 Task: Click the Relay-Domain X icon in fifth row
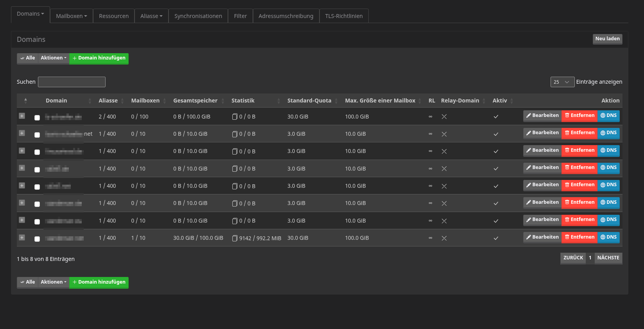[x=444, y=186]
